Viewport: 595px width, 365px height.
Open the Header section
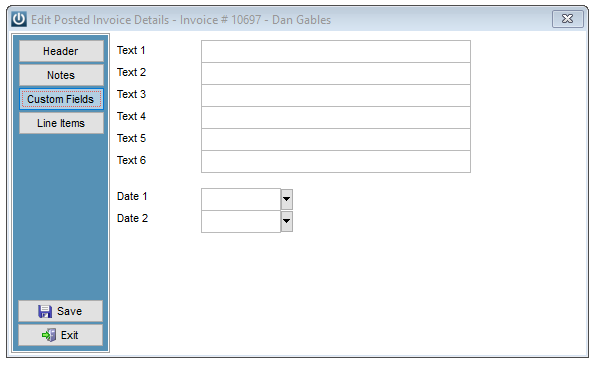pyautogui.click(x=61, y=51)
